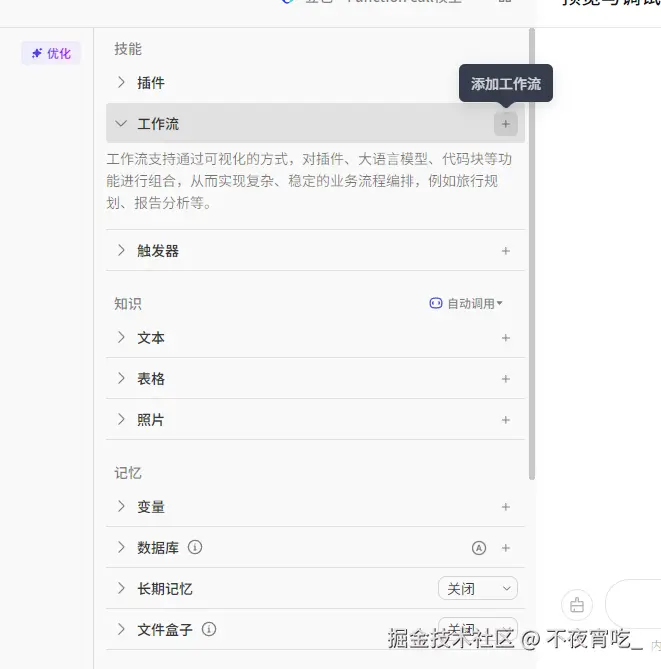Click the 优化 optimize button
This screenshot has height=669, width=661.
pyautogui.click(x=51, y=53)
